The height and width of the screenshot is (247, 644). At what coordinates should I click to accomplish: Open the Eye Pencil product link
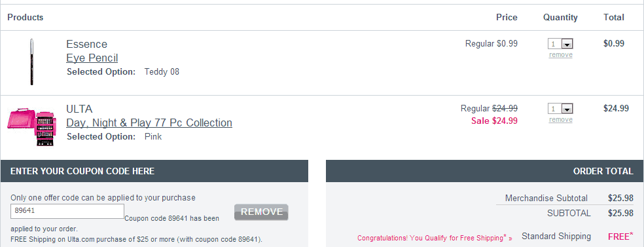tap(92, 58)
